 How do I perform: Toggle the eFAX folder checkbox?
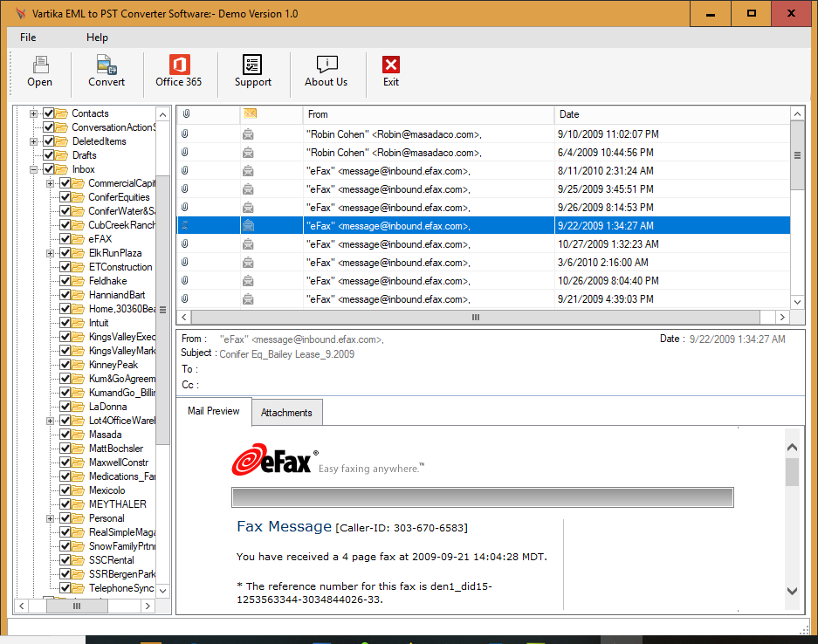tap(65, 239)
